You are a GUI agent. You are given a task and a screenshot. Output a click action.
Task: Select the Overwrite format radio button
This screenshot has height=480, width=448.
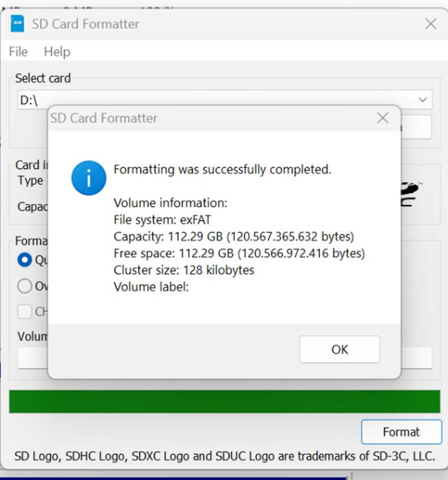pos(24,286)
